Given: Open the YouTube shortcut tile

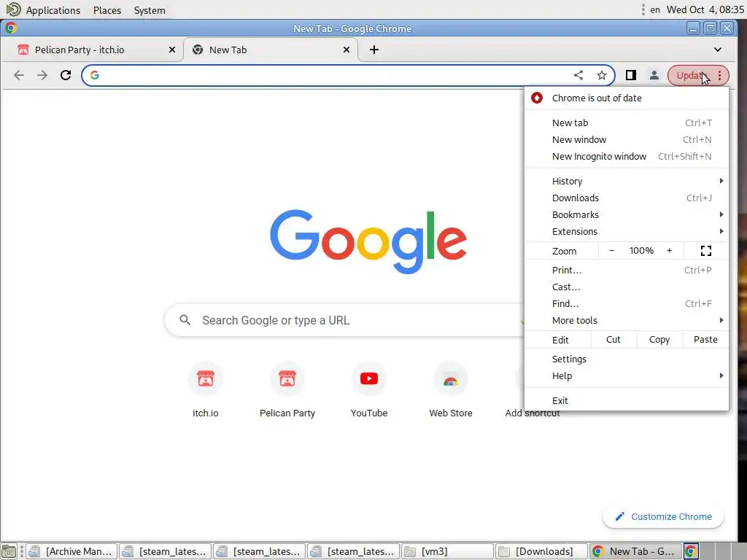Looking at the screenshot, I should pyautogui.click(x=369, y=389).
